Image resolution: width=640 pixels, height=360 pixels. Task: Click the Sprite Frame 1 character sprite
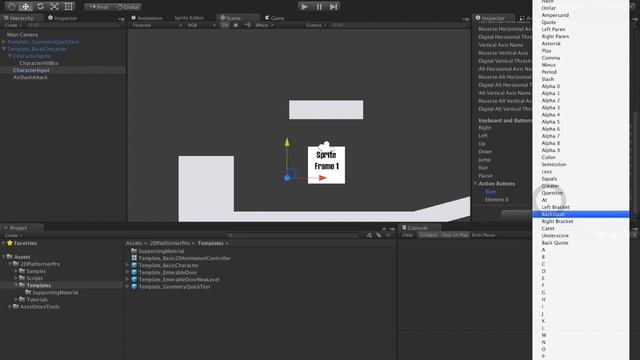point(327,164)
